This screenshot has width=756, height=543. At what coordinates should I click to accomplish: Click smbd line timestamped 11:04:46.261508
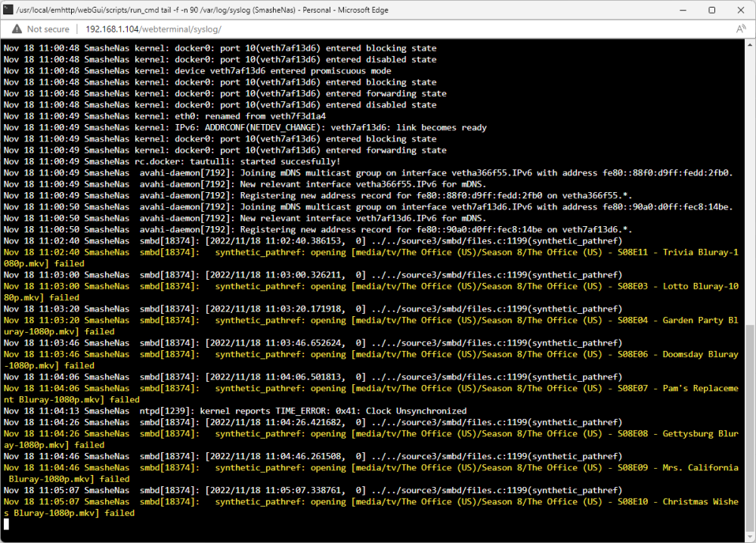coord(313,456)
